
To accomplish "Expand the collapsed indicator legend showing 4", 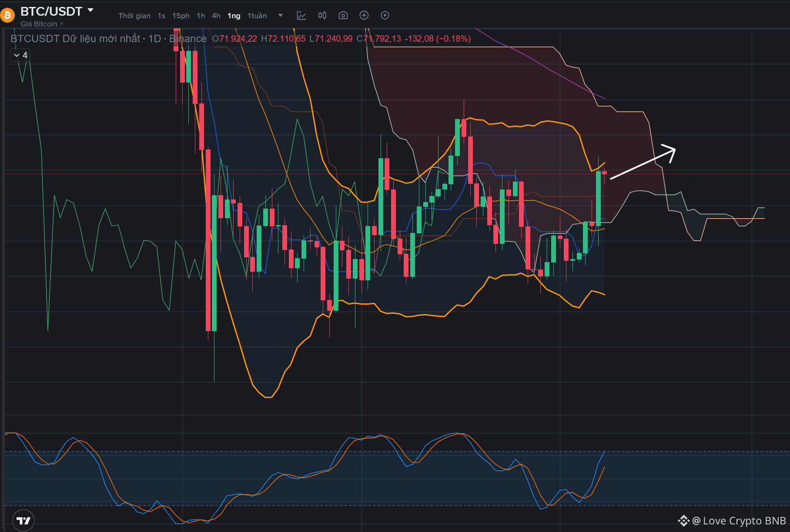I will point(20,55).
